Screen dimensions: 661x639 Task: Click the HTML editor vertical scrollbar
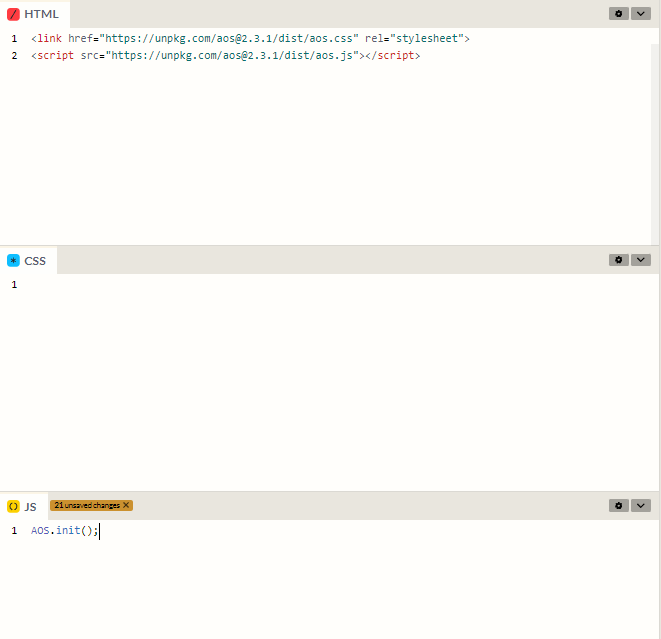tap(655, 143)
